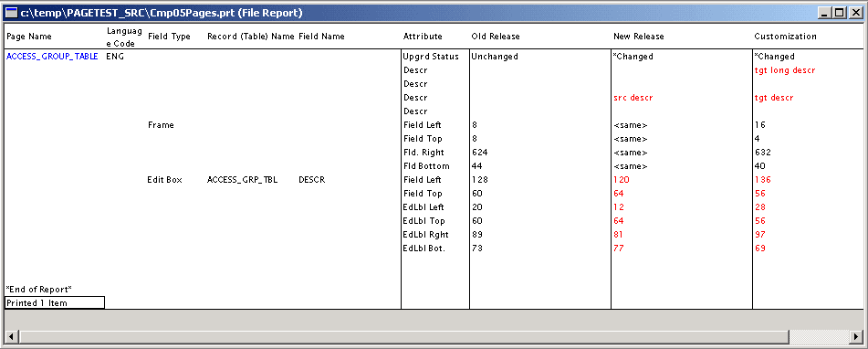Select the *End of Report* line

pyautogui.click(x=38, y=290)
